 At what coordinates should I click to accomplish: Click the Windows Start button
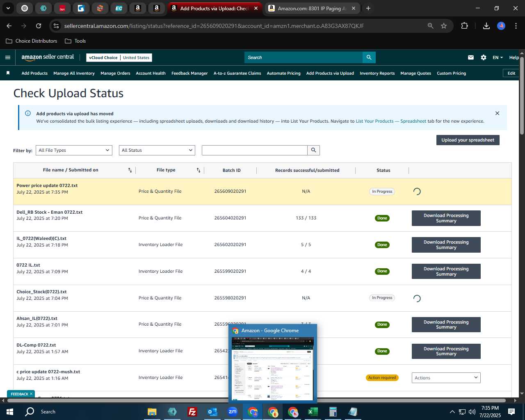click(x=10, y=411)
